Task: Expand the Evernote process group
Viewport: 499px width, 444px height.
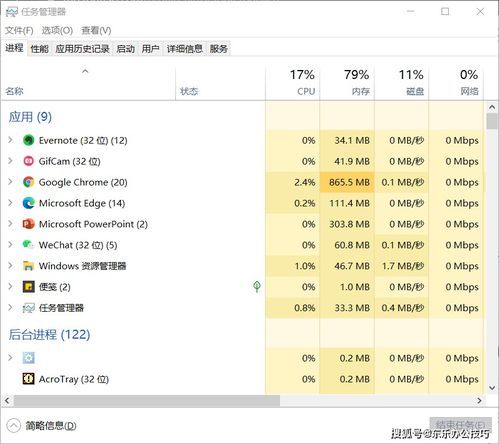Action: 10,140
